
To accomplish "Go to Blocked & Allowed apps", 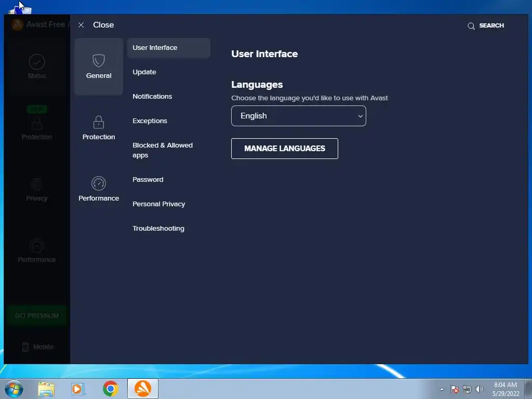I will 163,150.
